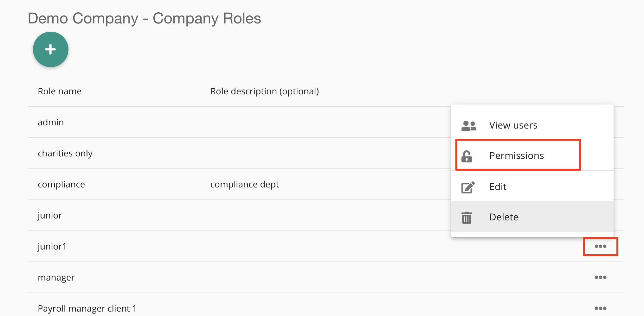Open the three-dot menu for junior1
The width and height of the screenshot is (644, 316).
click(600, 246)
